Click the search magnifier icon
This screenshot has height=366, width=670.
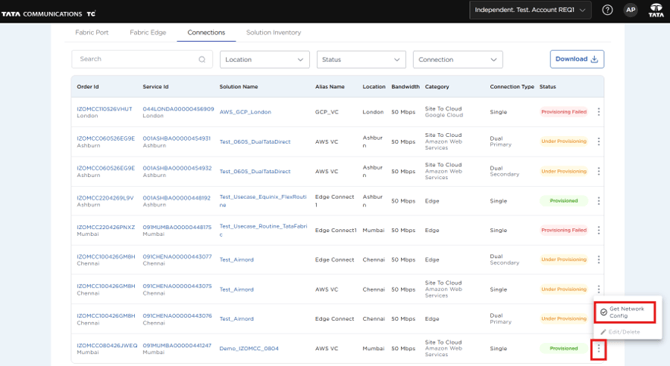coord(202,59)
